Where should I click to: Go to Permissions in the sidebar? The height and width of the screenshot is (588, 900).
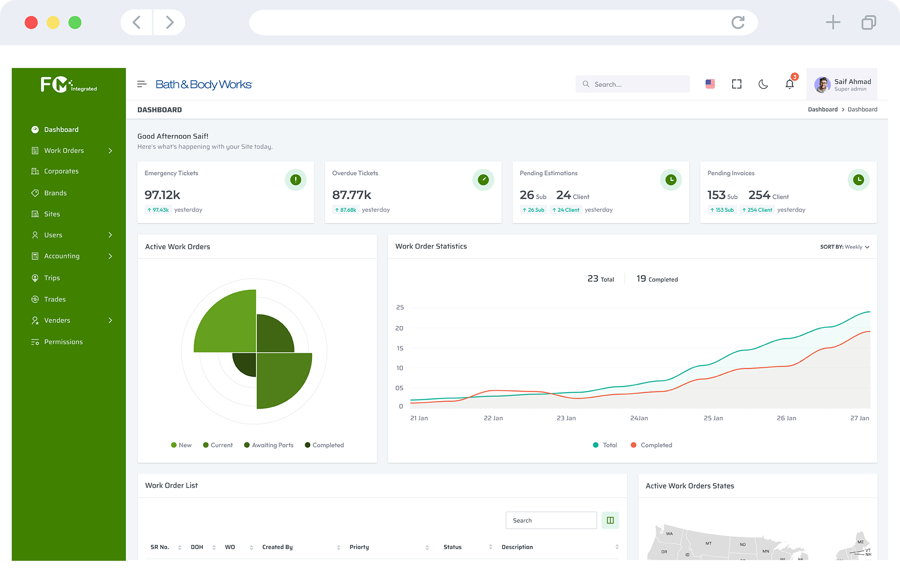63,342
